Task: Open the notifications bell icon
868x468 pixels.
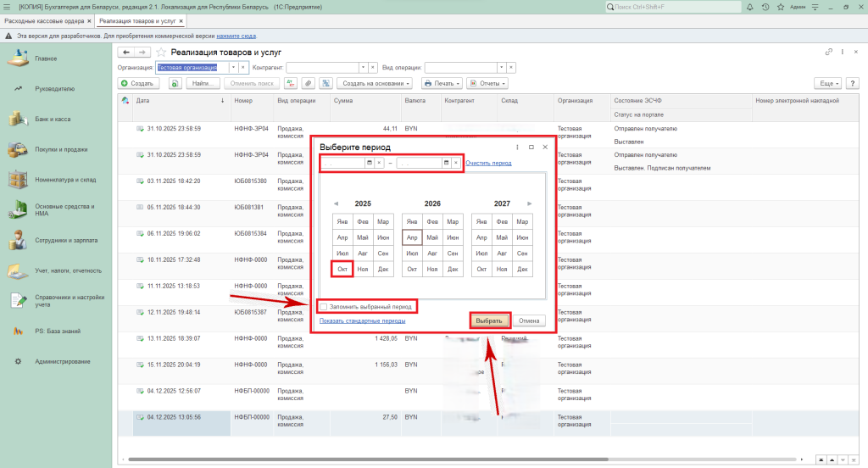Action: coord(751,7)
